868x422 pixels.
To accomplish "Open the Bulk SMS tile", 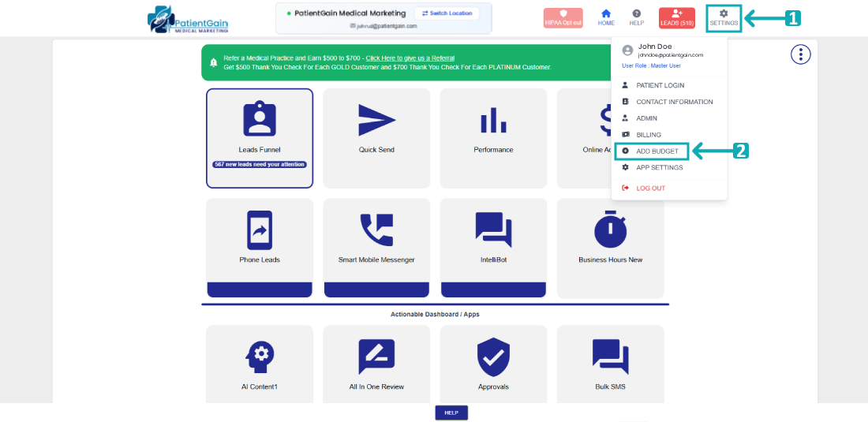I will click(x=611, y=364).
